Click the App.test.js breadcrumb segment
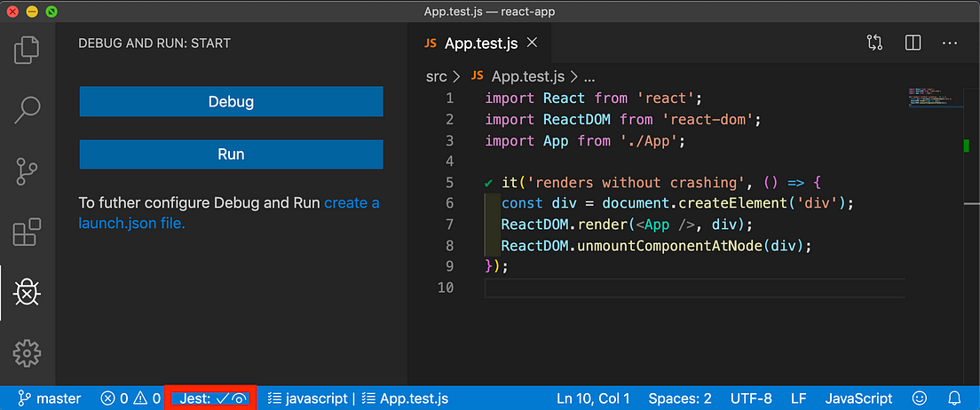980x410 pixels. [x=528, y=77]
